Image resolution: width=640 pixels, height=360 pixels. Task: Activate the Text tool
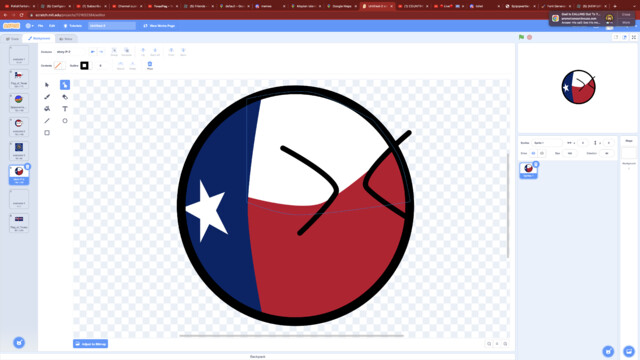65,109
